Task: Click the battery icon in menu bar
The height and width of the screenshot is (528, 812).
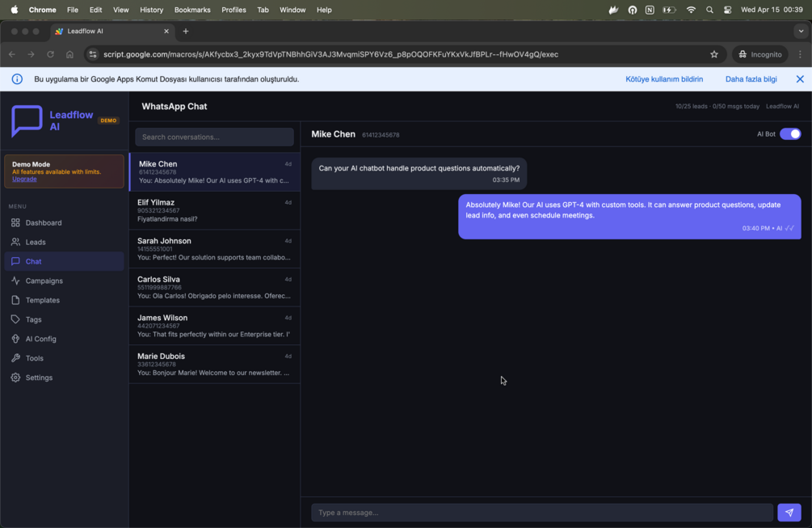Action: 669,10
